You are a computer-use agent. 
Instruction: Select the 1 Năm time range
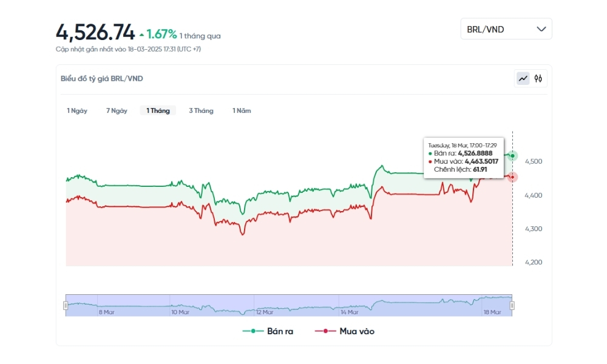[242, 110]
